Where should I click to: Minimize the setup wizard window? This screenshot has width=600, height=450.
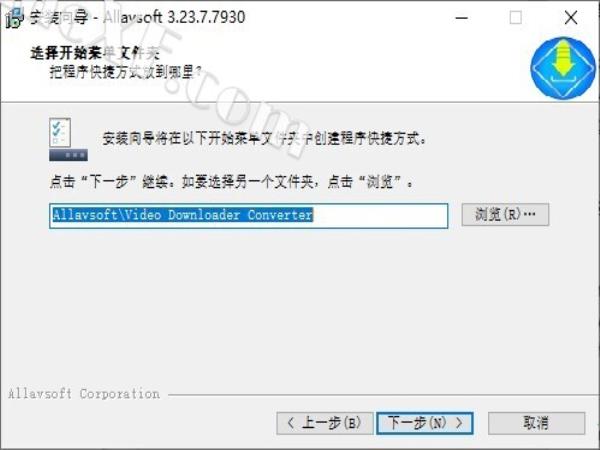pyautogui.click(x=462, y=18)
